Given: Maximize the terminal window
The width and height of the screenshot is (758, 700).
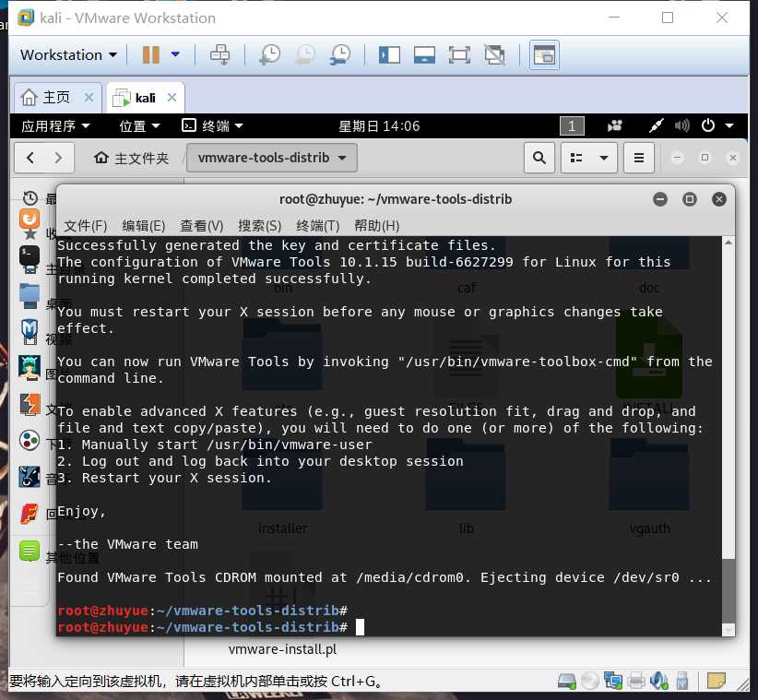Looking at the screenshot, I should pos(690,199).
